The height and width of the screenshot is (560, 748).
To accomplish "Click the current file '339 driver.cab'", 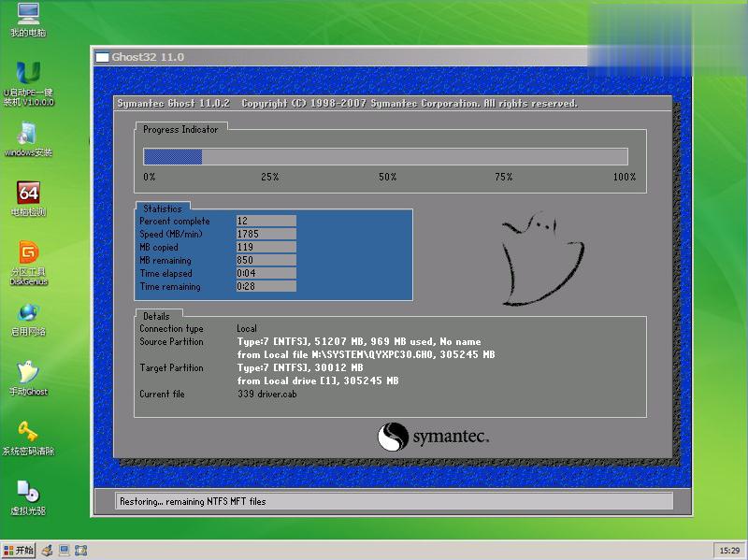I will point(267,394).
